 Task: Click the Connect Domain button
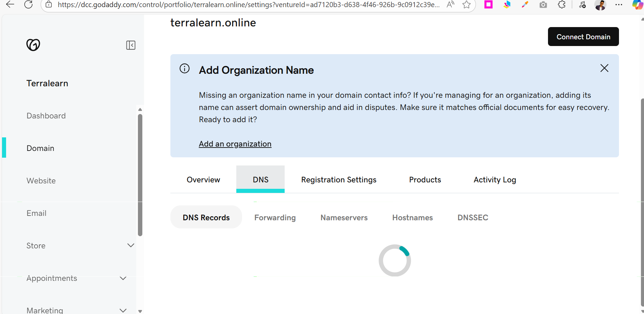(x=583, y=37)
